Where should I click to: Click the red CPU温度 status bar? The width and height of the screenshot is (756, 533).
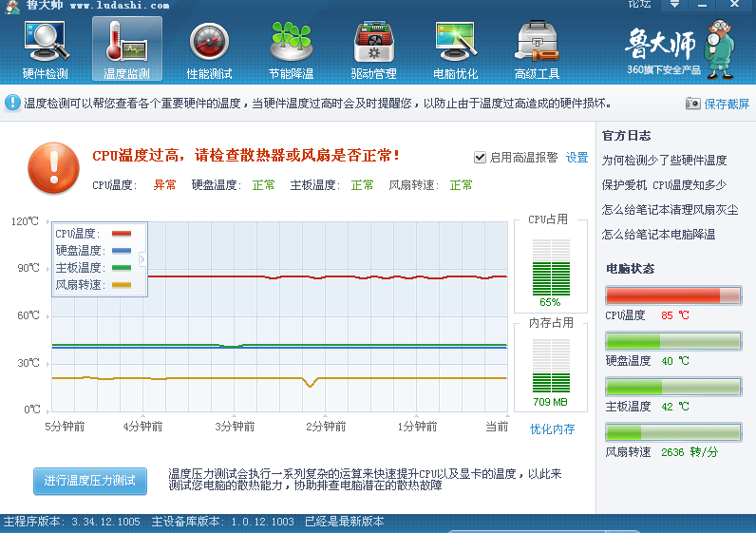click(672, 295)
